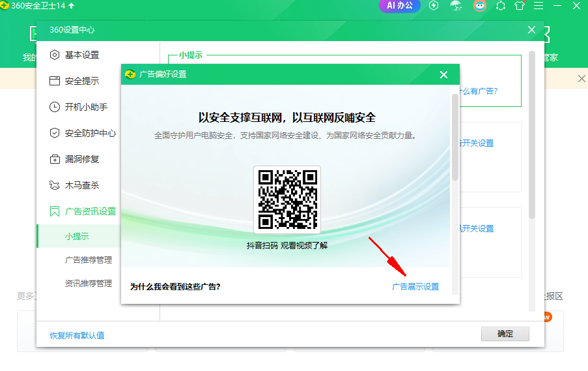Image resolution: width=588 pixels, height=371 pixels.
Task: Click the 广告资讯设置 bookmark icon
Action: 55,211
